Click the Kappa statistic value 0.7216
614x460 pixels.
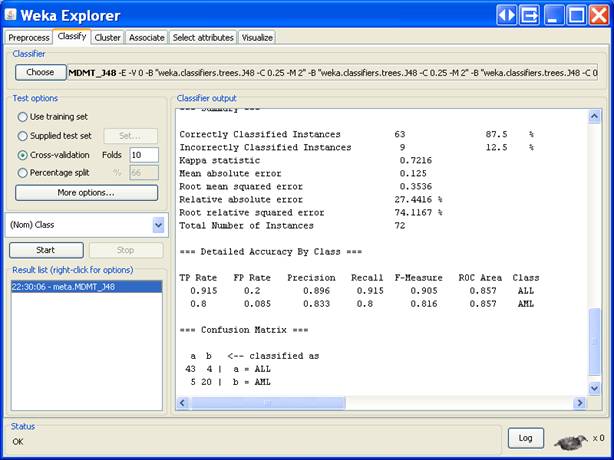(415, 161)
